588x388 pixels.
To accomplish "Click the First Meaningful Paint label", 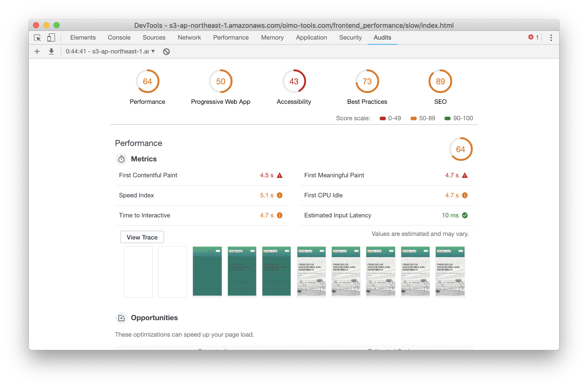I will tap(334, 175).
